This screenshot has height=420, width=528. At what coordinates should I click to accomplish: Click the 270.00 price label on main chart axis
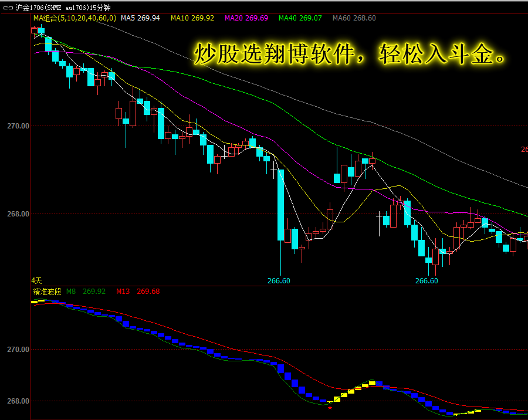click(x=18, y=126)
